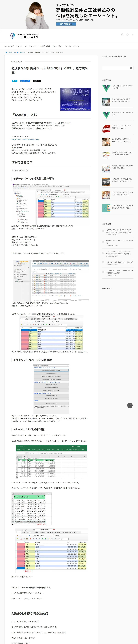The width and height of the screenshot is (138, 644).
Task: Open the vue-touchで簡単スワイプ popular article
Action: [x=123, y=87]
